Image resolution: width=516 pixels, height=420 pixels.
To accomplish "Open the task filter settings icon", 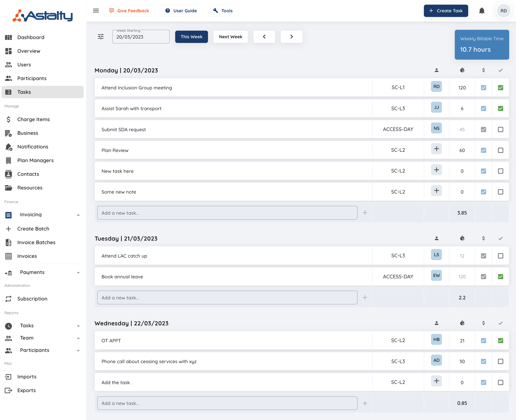I will pos(101,37).
